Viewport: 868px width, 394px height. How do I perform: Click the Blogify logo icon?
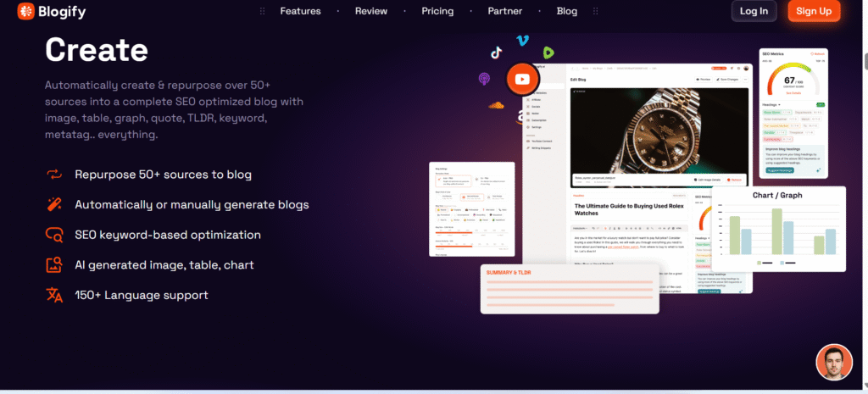click(x=26, y=11)
